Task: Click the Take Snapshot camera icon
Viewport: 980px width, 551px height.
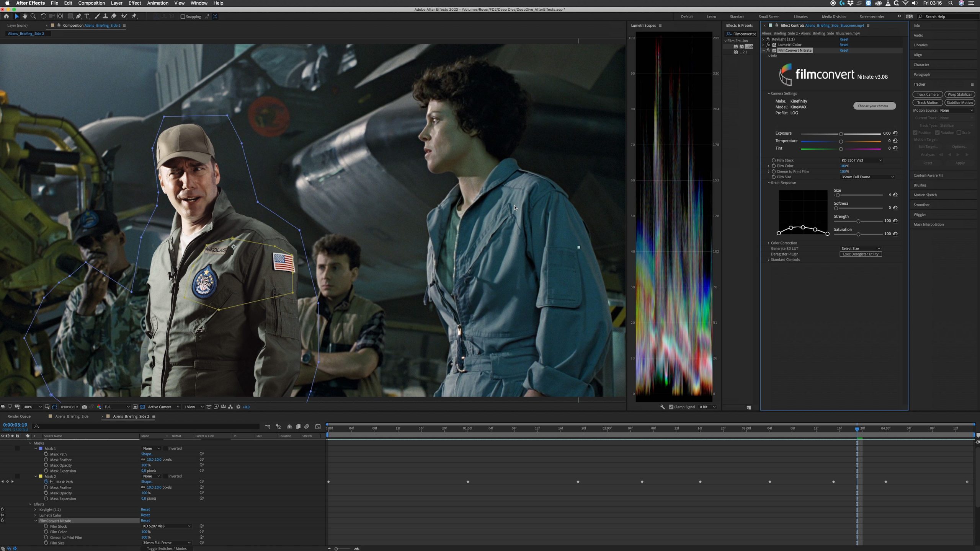Action: [x=85, y=407]
